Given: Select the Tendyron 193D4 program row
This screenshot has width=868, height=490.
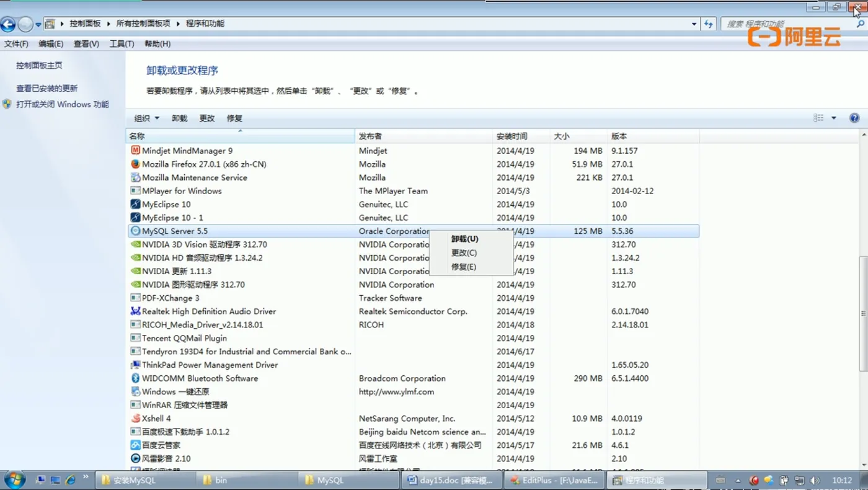Looking at the screenshot, I should (x=413, y=352).
